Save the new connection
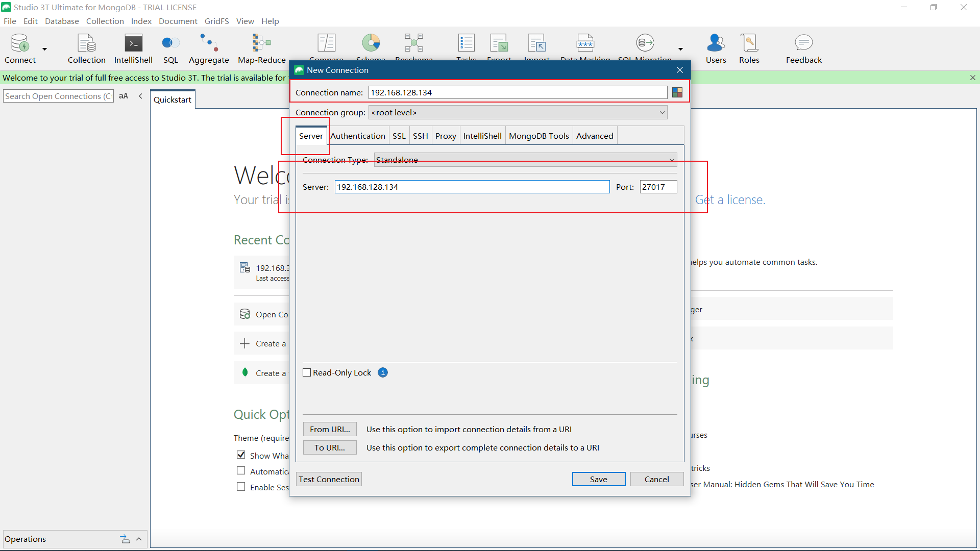The image size is (980, 551). pos(599,479)
